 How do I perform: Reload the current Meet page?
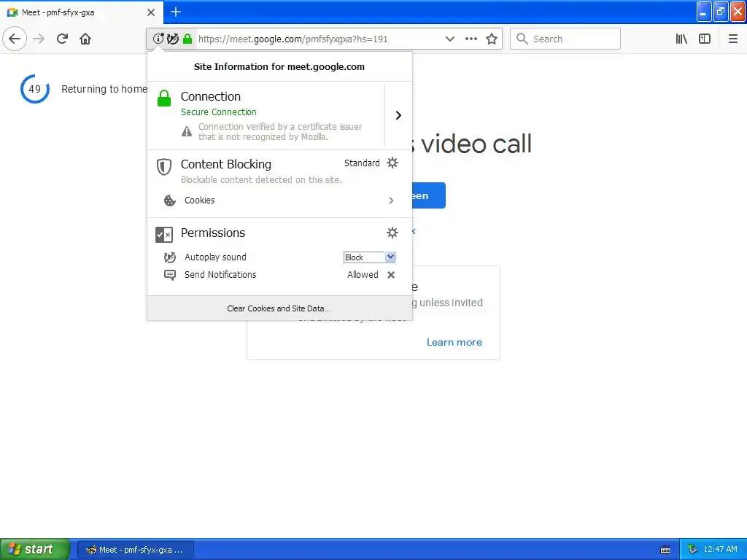62,39
